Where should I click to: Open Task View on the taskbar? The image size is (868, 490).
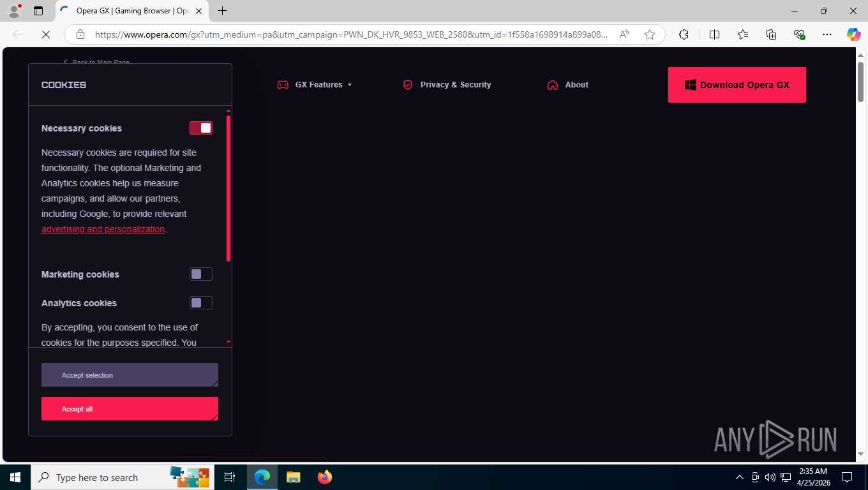click(230, 477)
